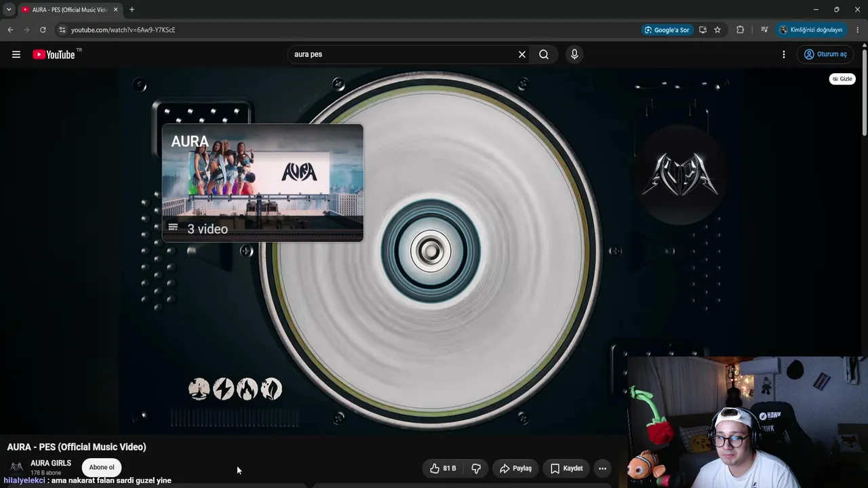
Task: Click Google'a Sor lens button
Action: (667, 30)
